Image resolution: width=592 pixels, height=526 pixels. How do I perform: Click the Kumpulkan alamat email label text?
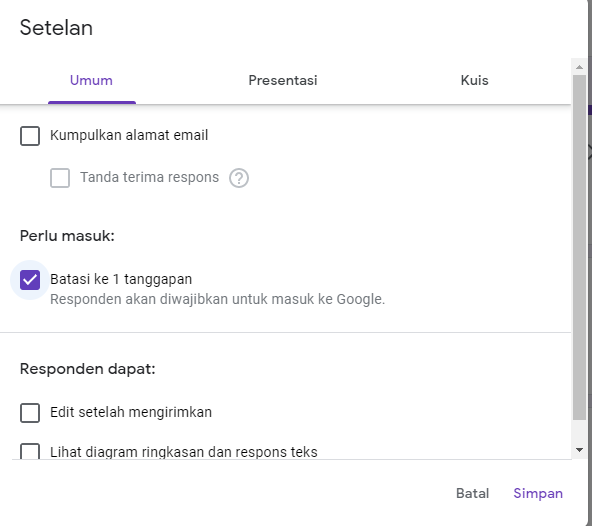click(x=129, y=135)
